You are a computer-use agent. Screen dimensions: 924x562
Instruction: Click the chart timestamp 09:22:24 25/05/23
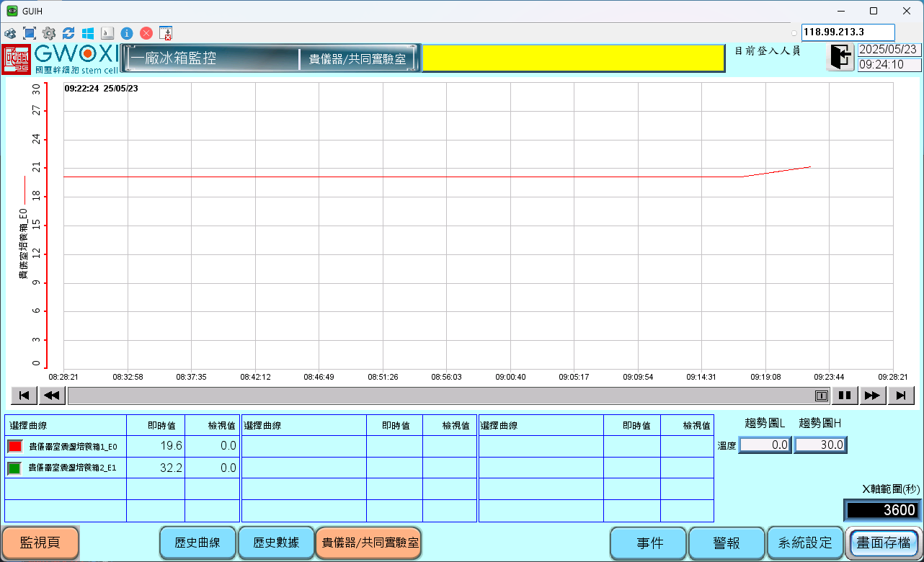tap(101, 89)
